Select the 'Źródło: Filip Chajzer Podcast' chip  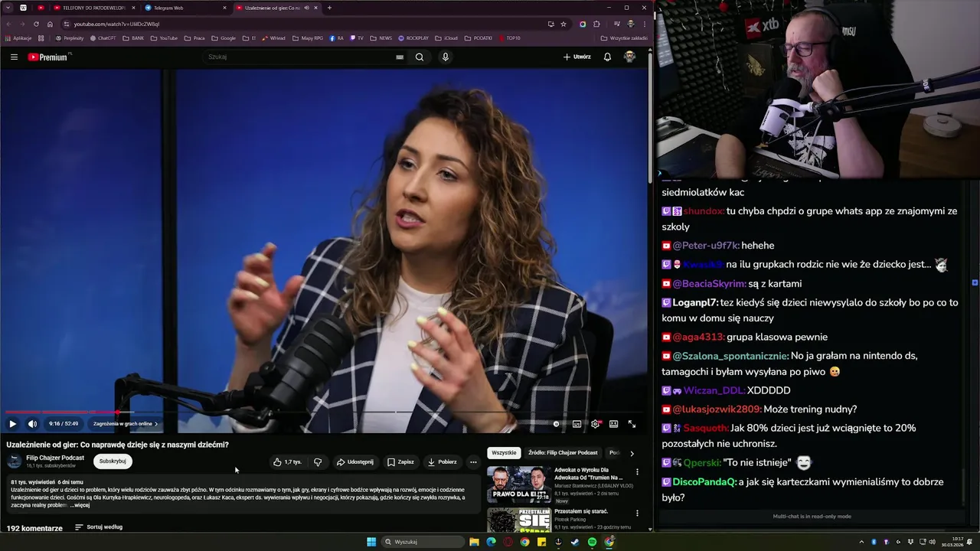[x=563, y=452]
